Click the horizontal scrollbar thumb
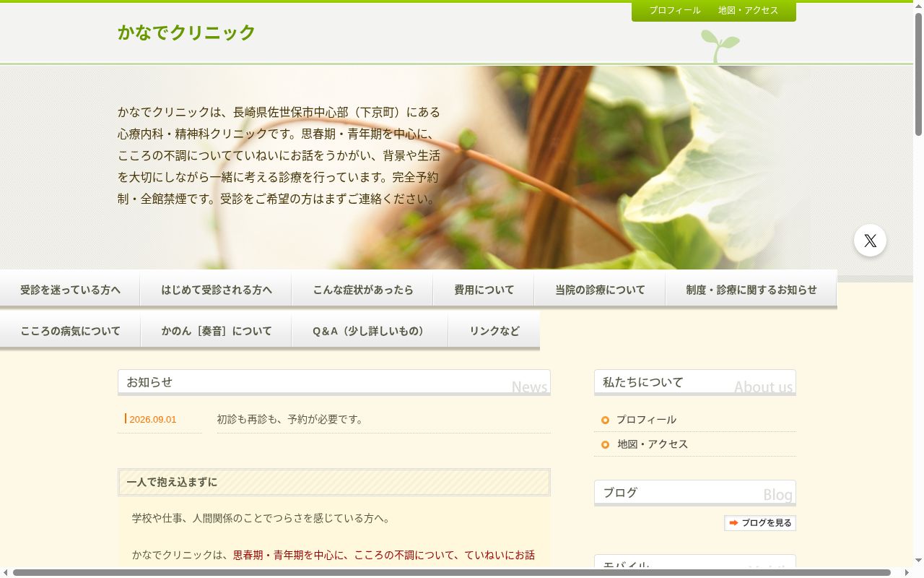 [452, 573]
